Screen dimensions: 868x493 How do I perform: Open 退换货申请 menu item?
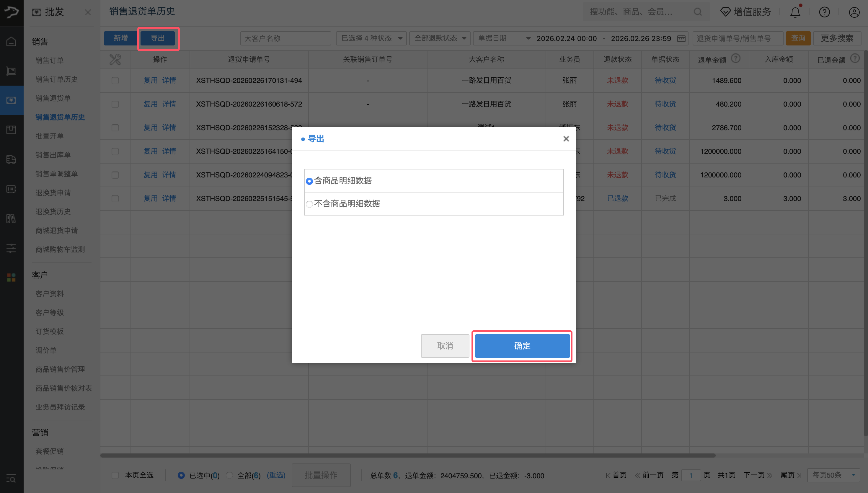(53, 193)
